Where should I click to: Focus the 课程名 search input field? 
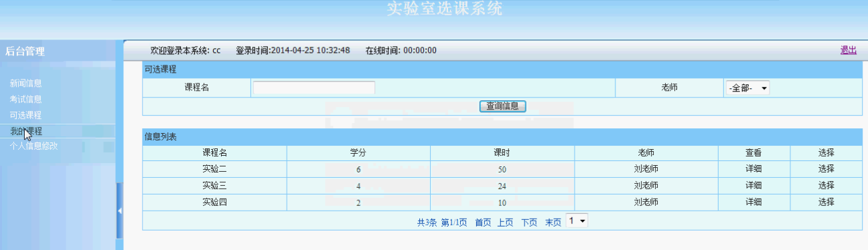314,88
